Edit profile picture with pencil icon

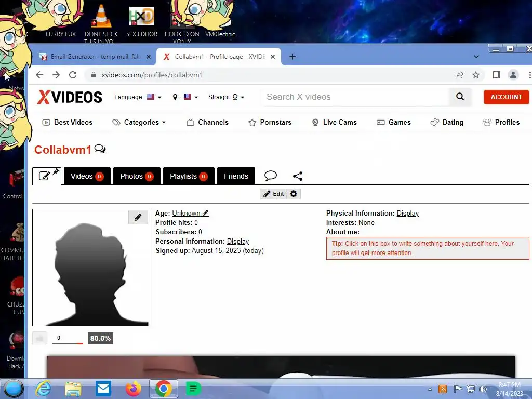point(138,217)
